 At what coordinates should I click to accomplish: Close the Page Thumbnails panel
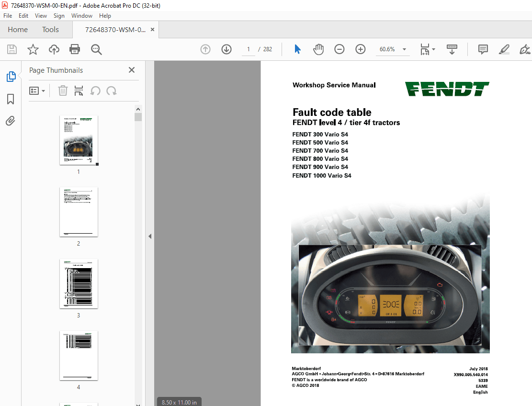(131, 70)
